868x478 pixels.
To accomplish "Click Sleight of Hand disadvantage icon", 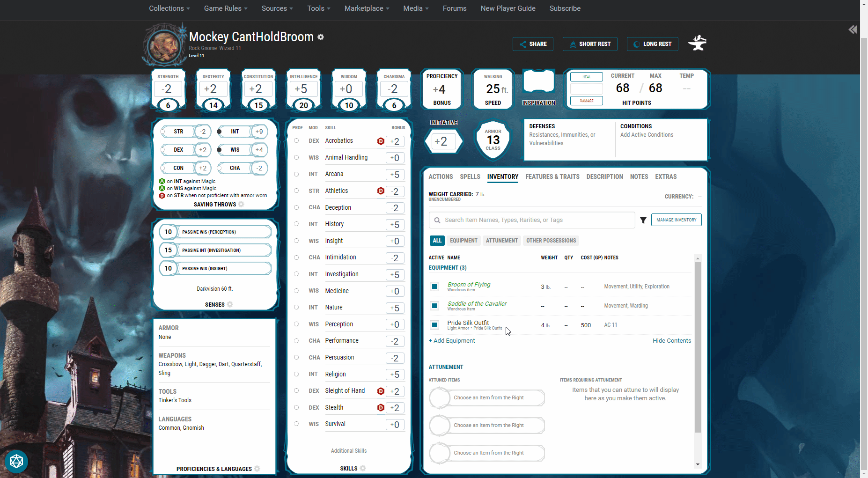I will click(x=381, y=391).
